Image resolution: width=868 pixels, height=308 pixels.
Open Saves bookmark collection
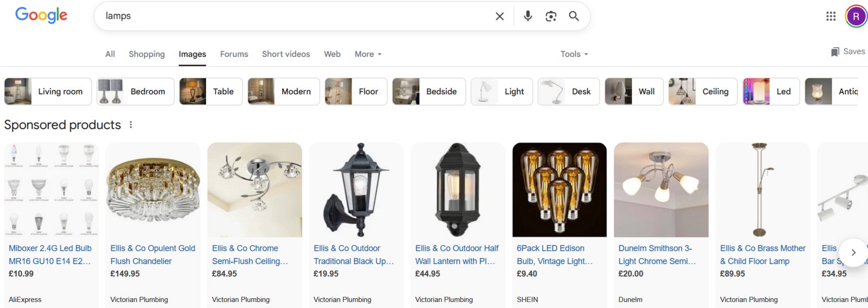coord(847,52)
